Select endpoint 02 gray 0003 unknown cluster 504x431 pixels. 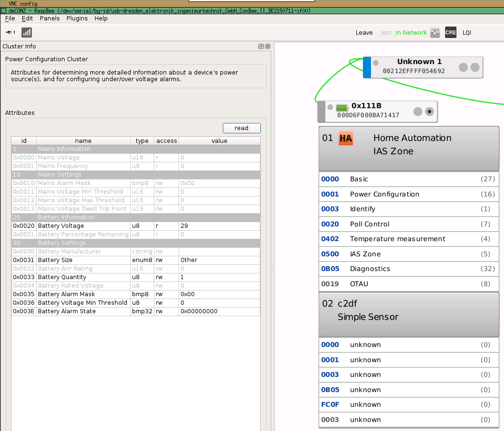(409, 420)
